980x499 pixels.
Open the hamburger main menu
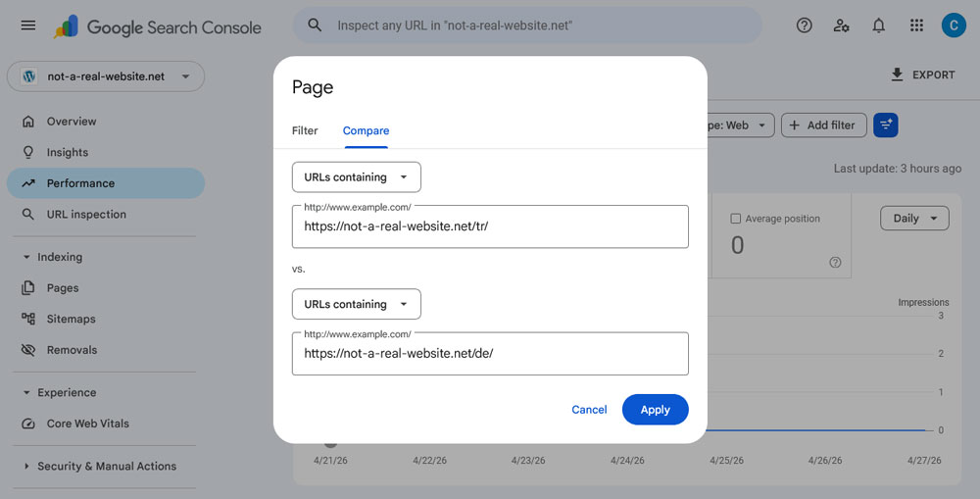[x=28, y=25]
